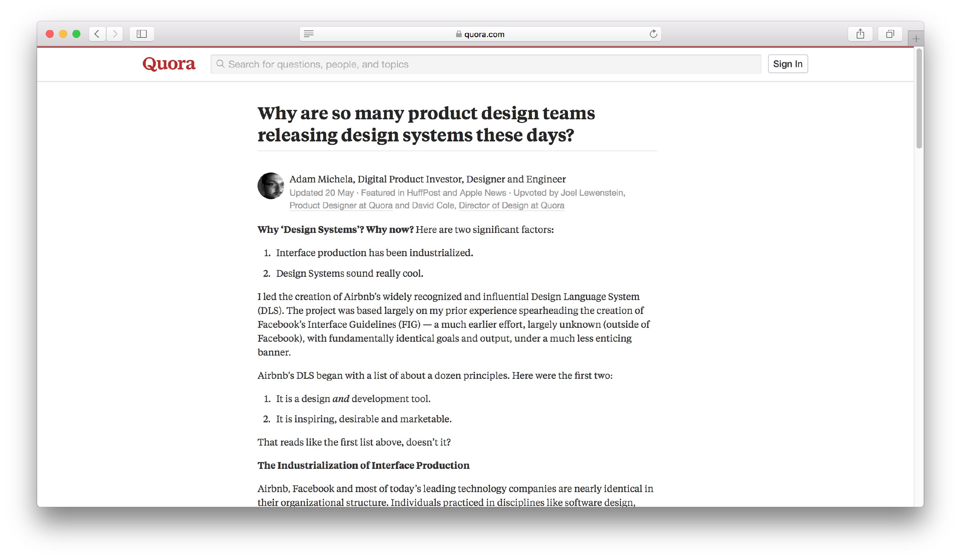Screen dimensions: 961x560
Task: Click the padlock icon by quora.com
Action: [x=459, y=34]
